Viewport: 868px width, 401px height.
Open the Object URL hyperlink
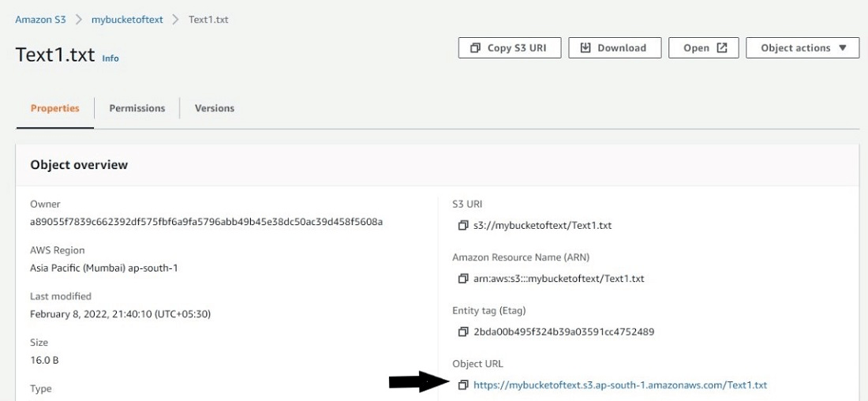pyautogui.click(x=620, y=385)
